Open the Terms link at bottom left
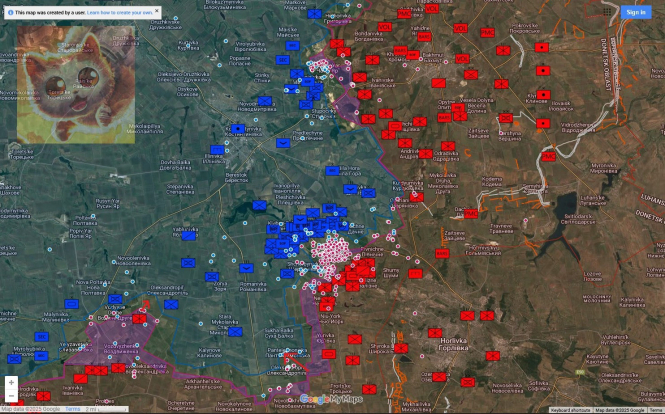This screenshot has width=665, height=414. pyautogui.click(x=73, y=410)
